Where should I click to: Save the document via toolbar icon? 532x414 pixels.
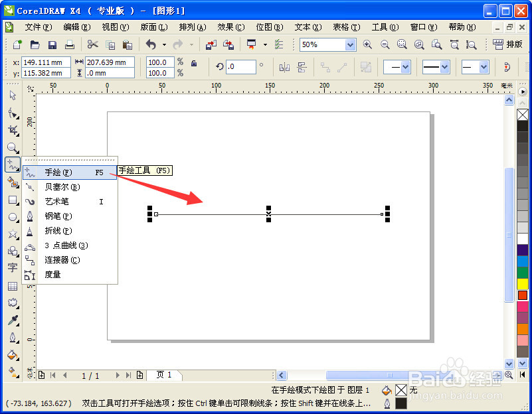(x=51, y=43)
